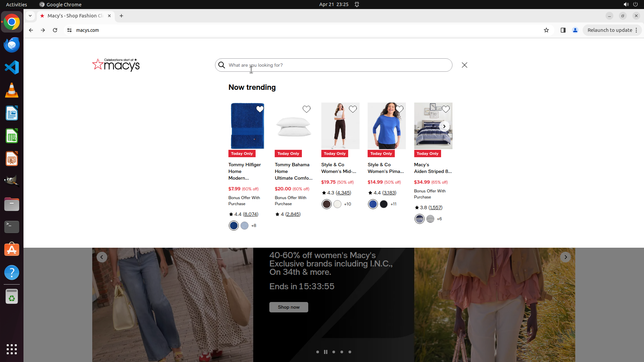Select the black swatch on Pima top
644x362 pixels.
point(384,204)
